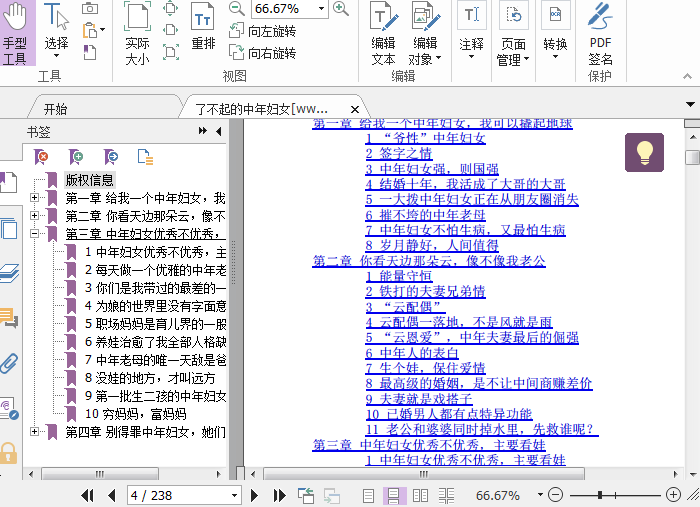Click the Clipboard paste icon
The image size is (700, 507).
point(90,30)
